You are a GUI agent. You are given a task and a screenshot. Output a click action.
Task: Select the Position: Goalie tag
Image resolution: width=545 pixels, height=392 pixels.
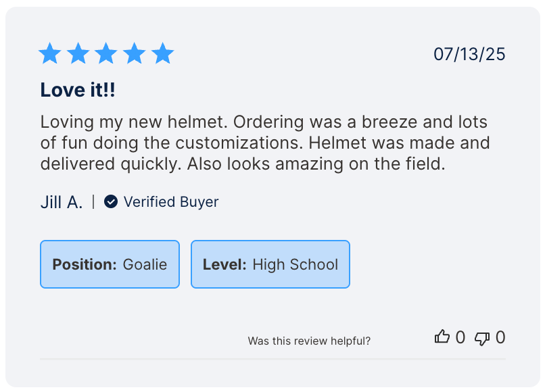[110, 264]
